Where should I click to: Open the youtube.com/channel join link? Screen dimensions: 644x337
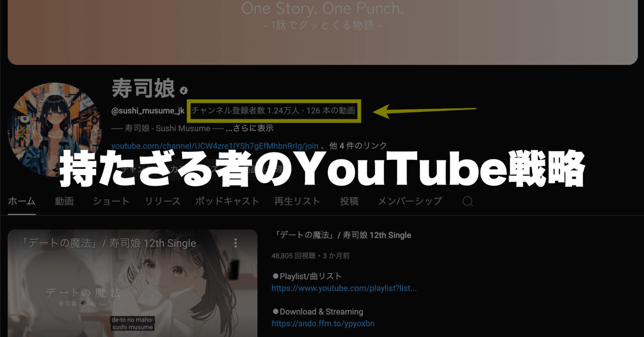[x=215, y=146]
